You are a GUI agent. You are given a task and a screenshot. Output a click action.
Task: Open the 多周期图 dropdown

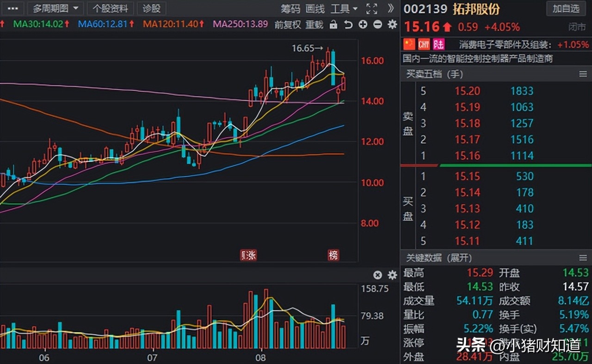pyautogui.click(x=55, y=8)
